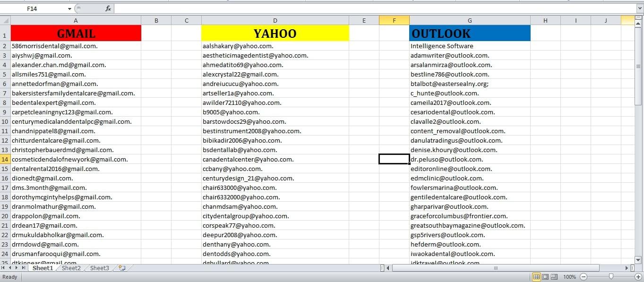This screenshot has width=644, height=282.
Task: Switch to Normal view in status bar
Action: tap(537, 277)
